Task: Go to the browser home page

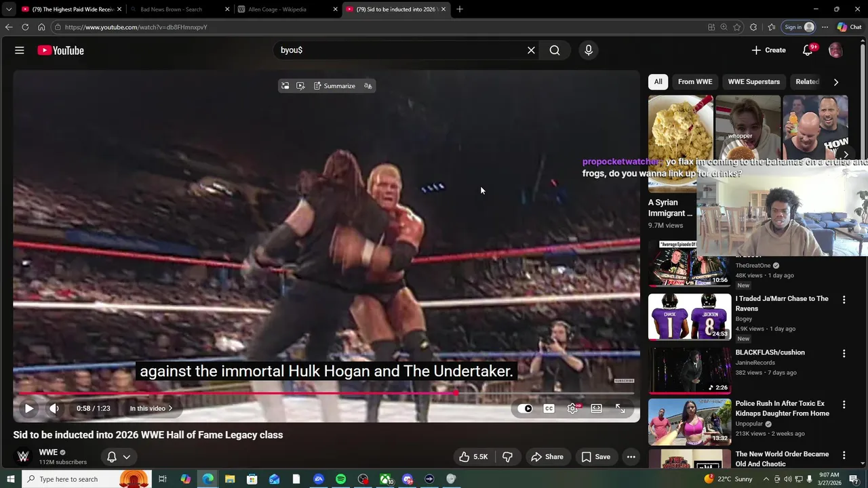Action: (x=41, y=27)
